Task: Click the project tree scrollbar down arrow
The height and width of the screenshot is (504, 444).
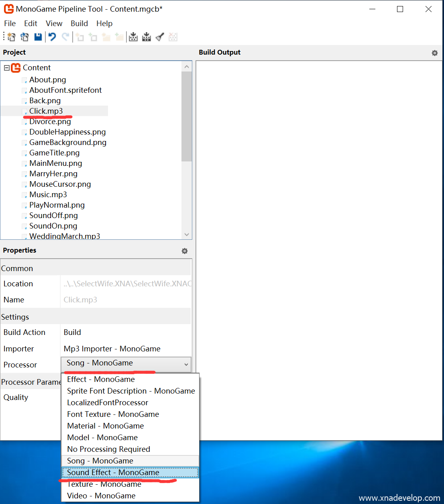Action: (x=187, y=235)
